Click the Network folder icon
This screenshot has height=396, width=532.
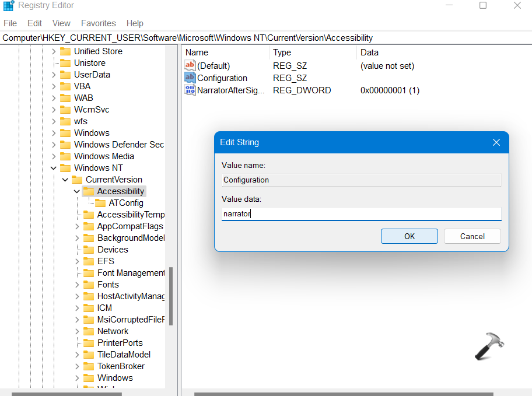pos(89,331)
